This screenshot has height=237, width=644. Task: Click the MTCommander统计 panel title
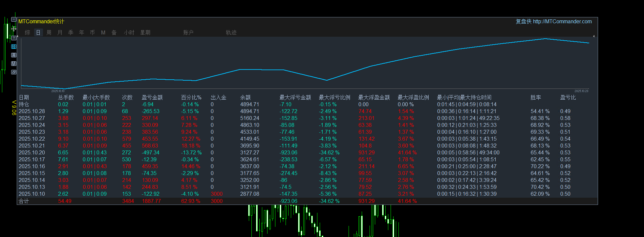[x=41, y=21]
